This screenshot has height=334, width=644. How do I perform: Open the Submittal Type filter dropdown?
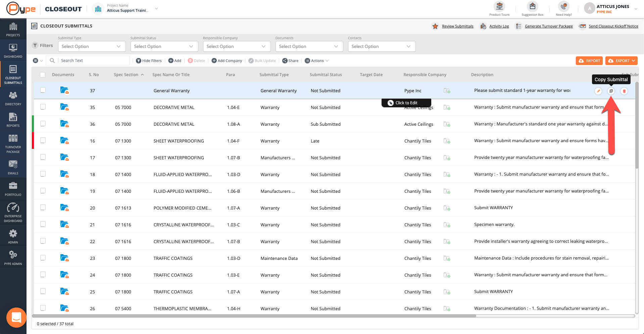[92, 46]
